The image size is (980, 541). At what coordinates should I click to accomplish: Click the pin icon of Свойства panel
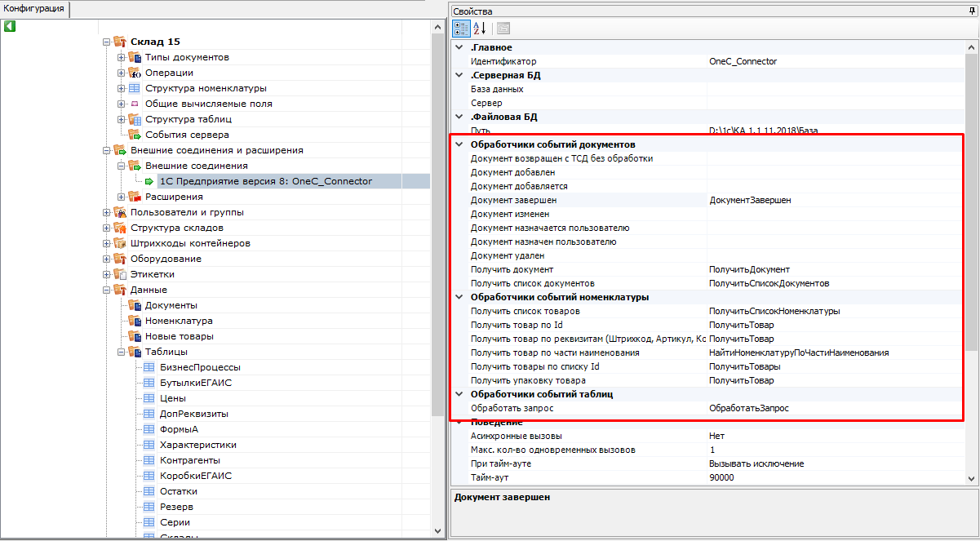pos(970,11)
